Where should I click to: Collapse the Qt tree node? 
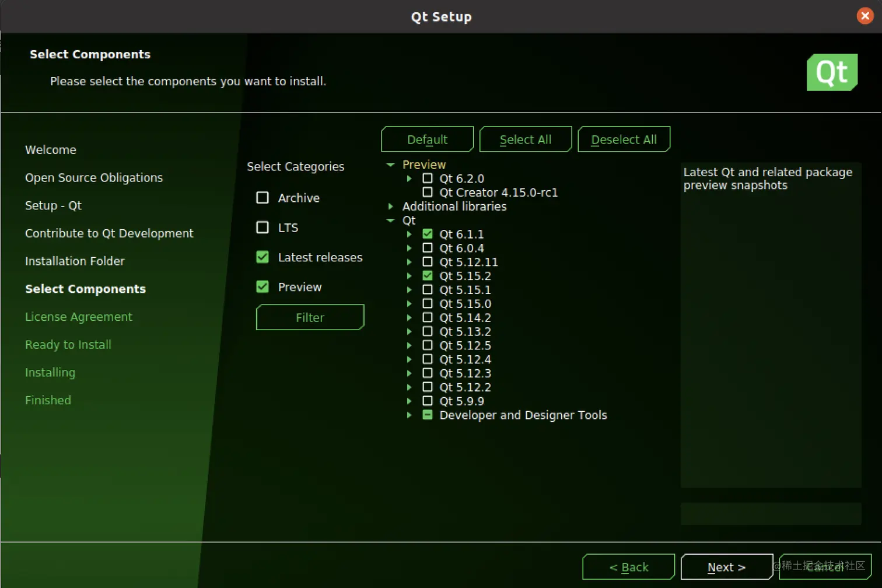tap(390, 220)
